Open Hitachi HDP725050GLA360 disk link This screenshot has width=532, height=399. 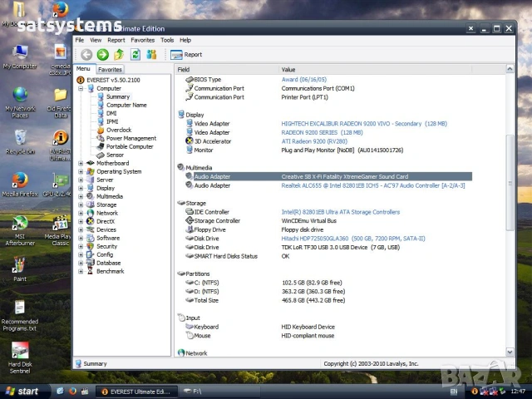pos(353,239)
